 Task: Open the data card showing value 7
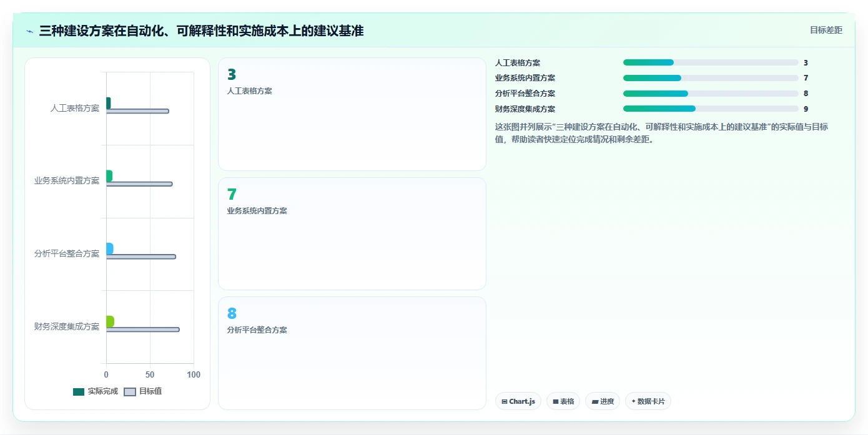pyautogui.click(x=352, y=233)
